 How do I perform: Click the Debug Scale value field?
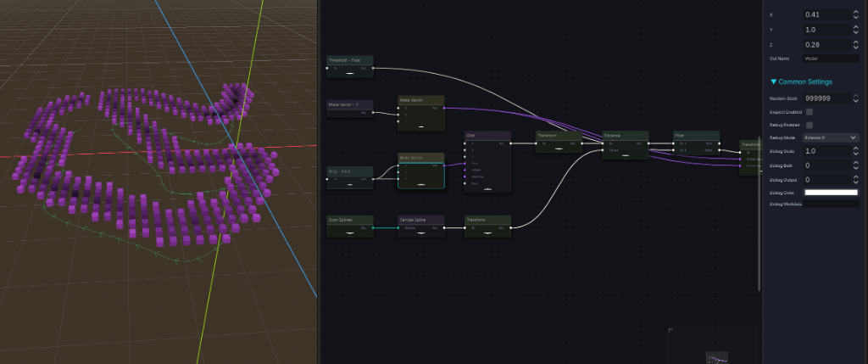(827, 151)
